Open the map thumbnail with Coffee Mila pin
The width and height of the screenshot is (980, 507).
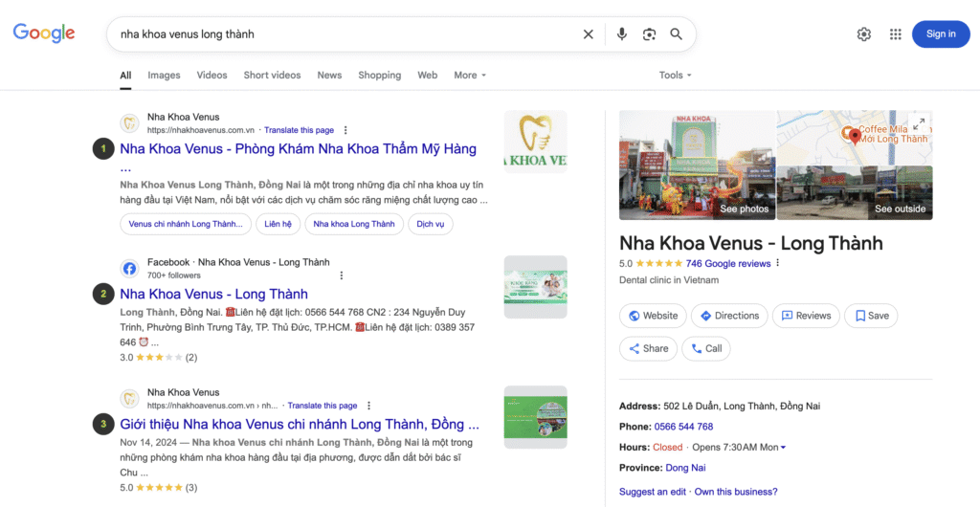click(x=855, y=138)
